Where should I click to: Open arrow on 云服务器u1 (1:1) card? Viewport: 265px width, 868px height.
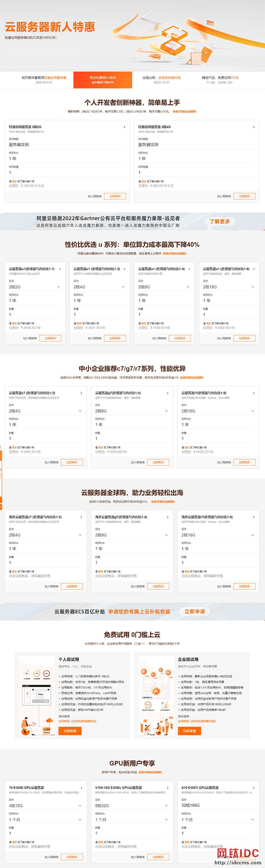[x=60, y=269]
